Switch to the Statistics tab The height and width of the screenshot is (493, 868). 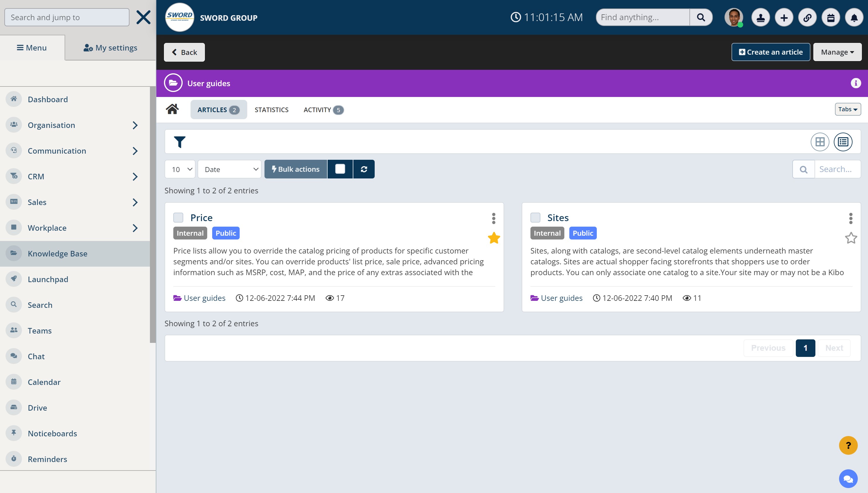coord(272,110)
